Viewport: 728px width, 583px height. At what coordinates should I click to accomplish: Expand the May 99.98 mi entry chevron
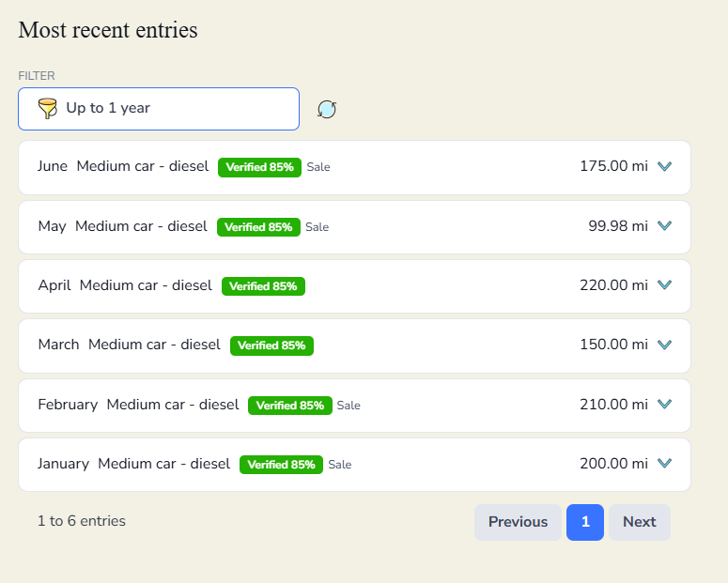(x=664, y=225)
